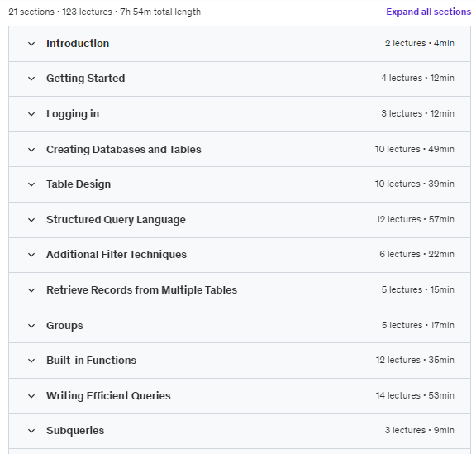The image size is (476, 454).
Task: Click the '14 lectures • 53min' text
Action: click(415, 395)
